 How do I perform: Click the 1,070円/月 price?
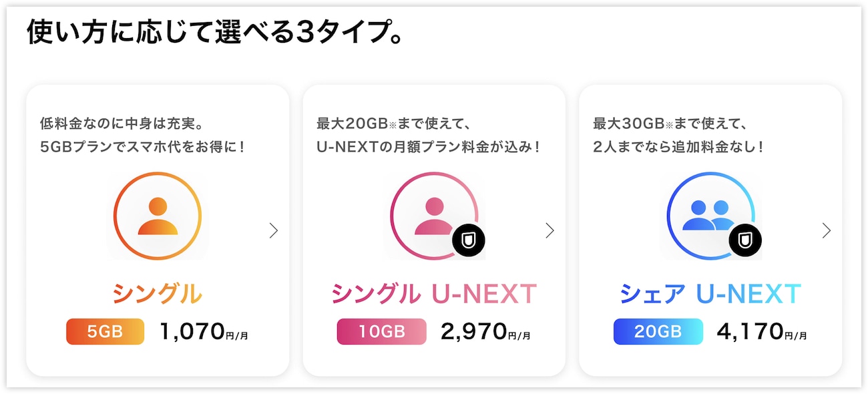coord(204,331)
